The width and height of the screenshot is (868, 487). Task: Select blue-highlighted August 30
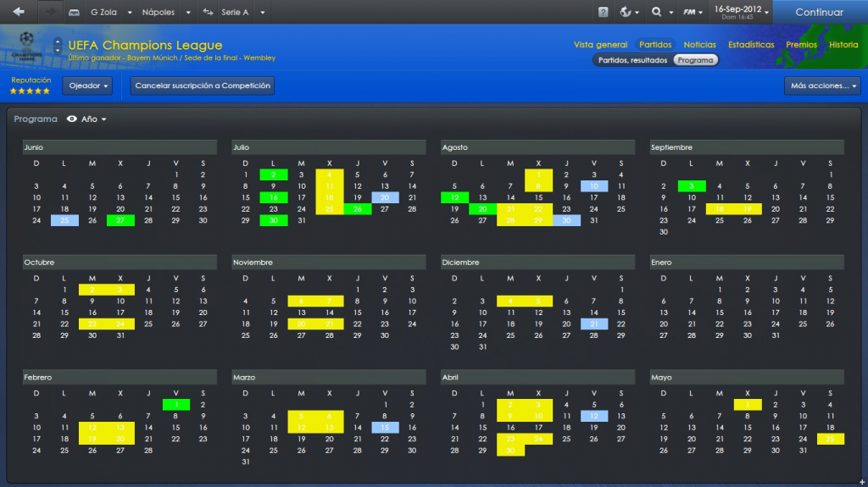566,220
